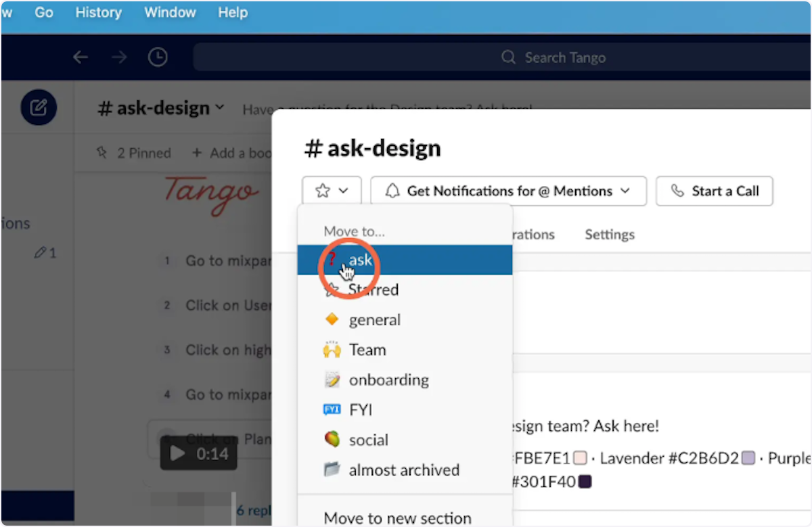This screenshot has width=812, height=527.
Task: Click the #301F40 dark purple swatch
Action: click(x=585, y=482)
